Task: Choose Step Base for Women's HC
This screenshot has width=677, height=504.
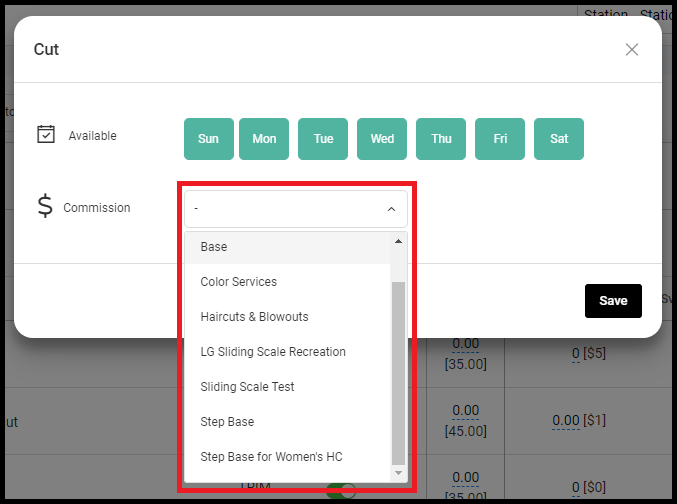Action: pyautogui.click(x=287, y=456)
